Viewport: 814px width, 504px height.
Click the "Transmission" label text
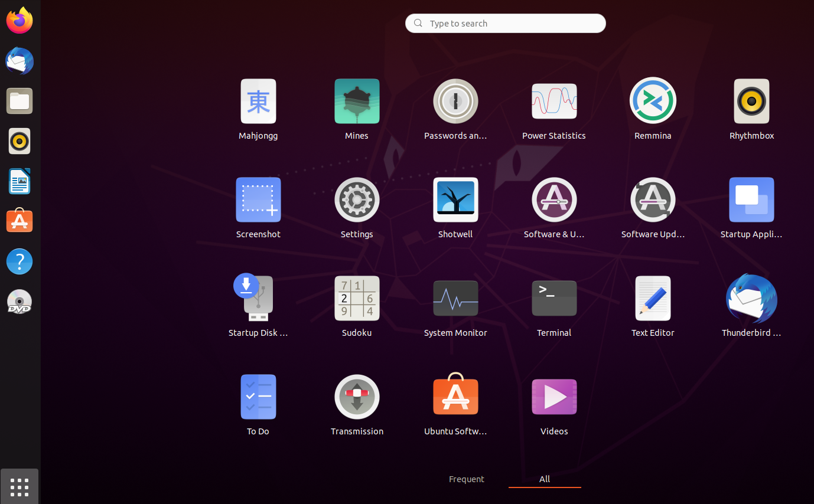click(x=357, y=431)
